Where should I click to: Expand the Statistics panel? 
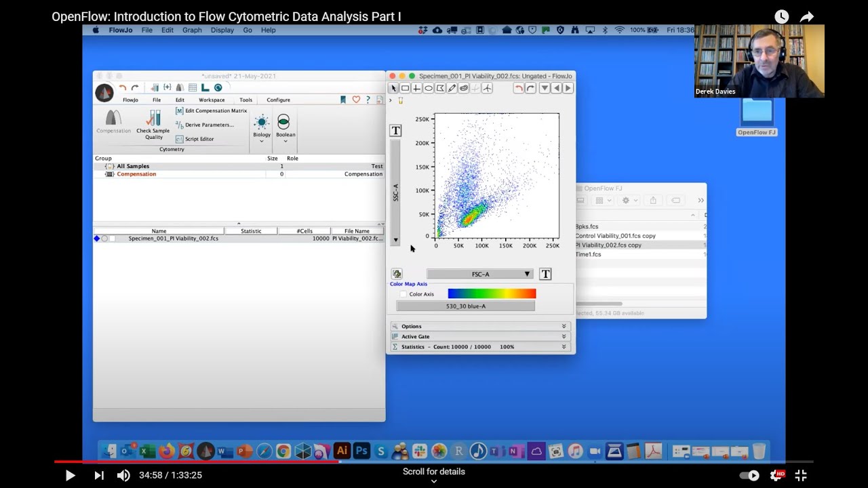point(480,346)
